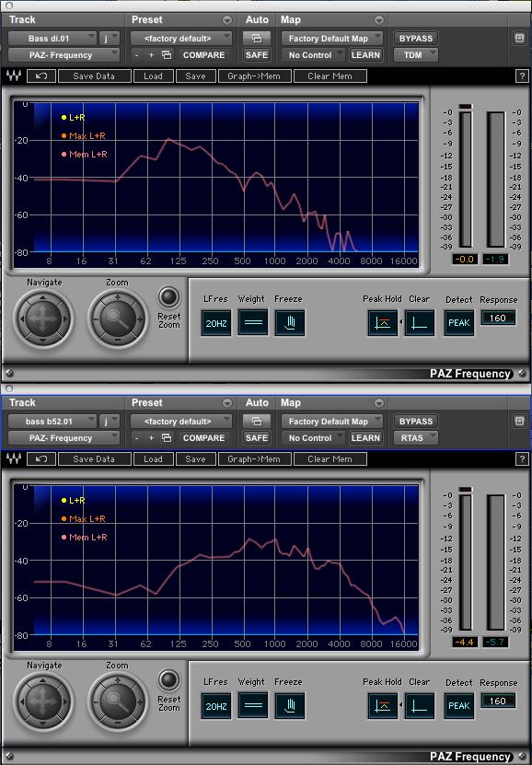Click Auto window icon in bass b52.01 window

(257, 421)
